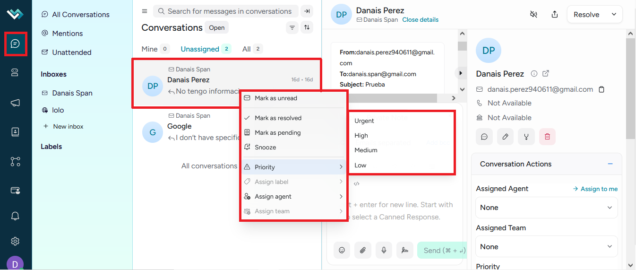644x270 pixels.
Task: Expand the Priority submenu in context menu
Action: point(293,167)
